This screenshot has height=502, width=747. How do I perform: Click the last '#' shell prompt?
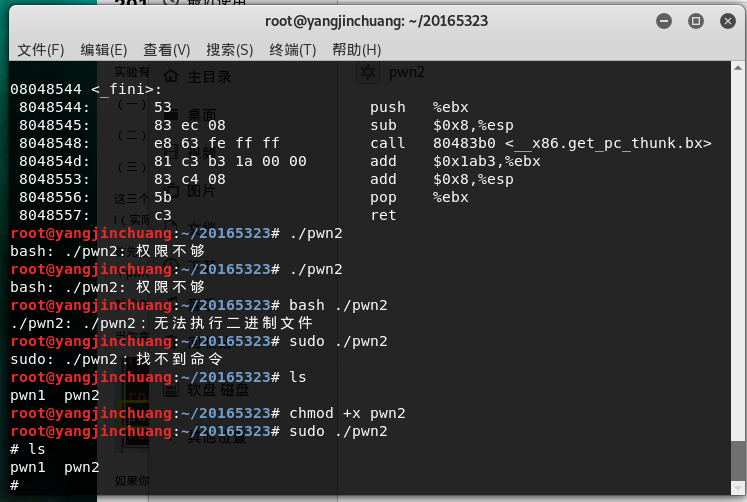pyautogui.click(x=14, y=485)
